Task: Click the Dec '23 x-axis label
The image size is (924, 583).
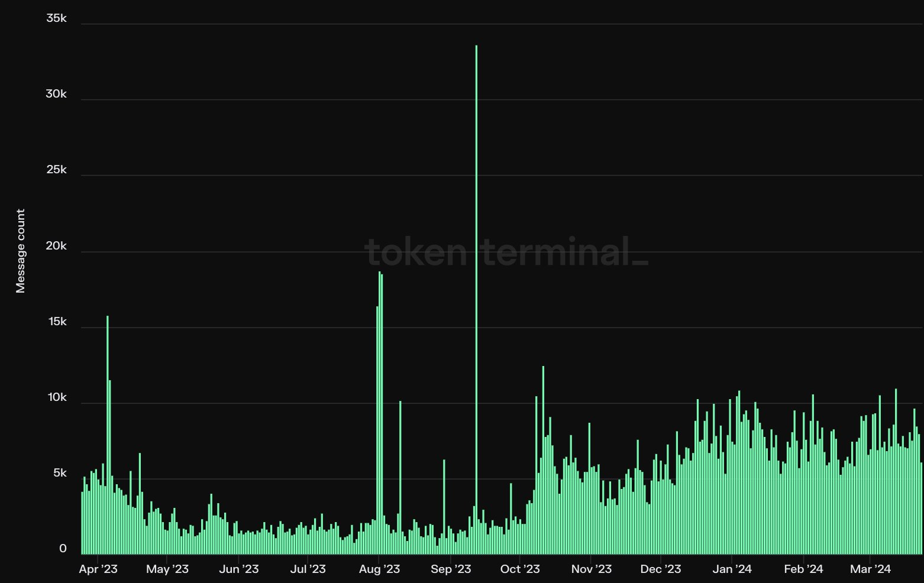Action: (x=661, y=569)
